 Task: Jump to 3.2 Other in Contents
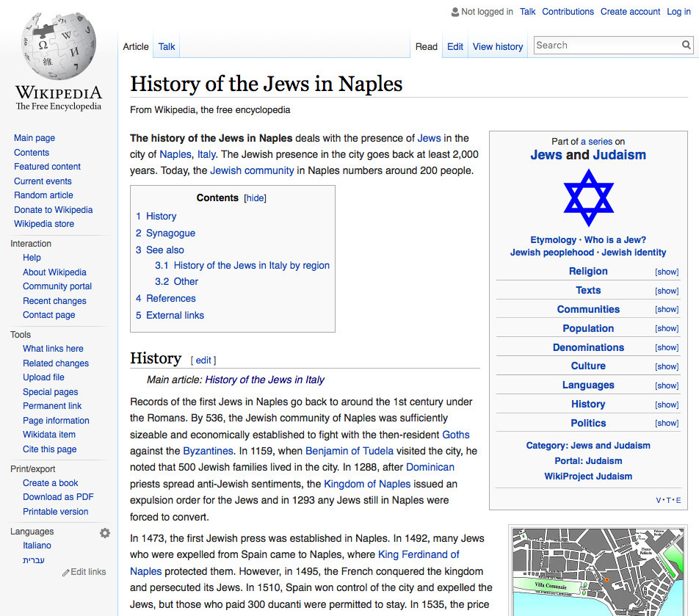pos(176,281)
